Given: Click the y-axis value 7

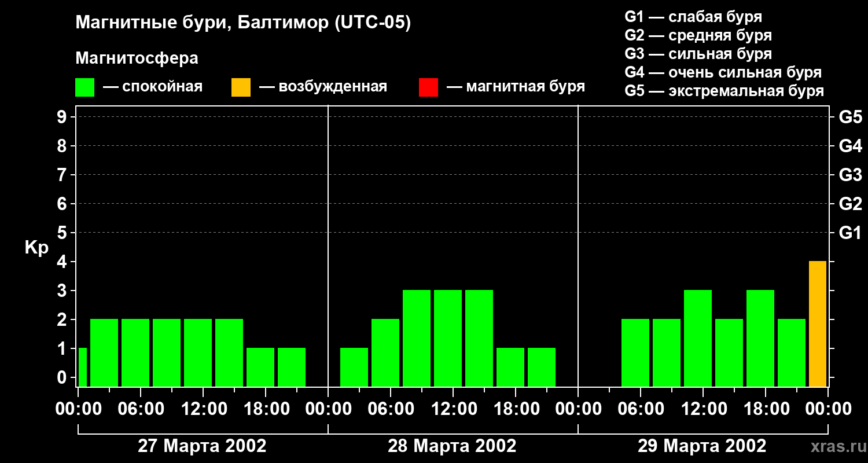Looking at the screenshot, I should coord(63,175).
